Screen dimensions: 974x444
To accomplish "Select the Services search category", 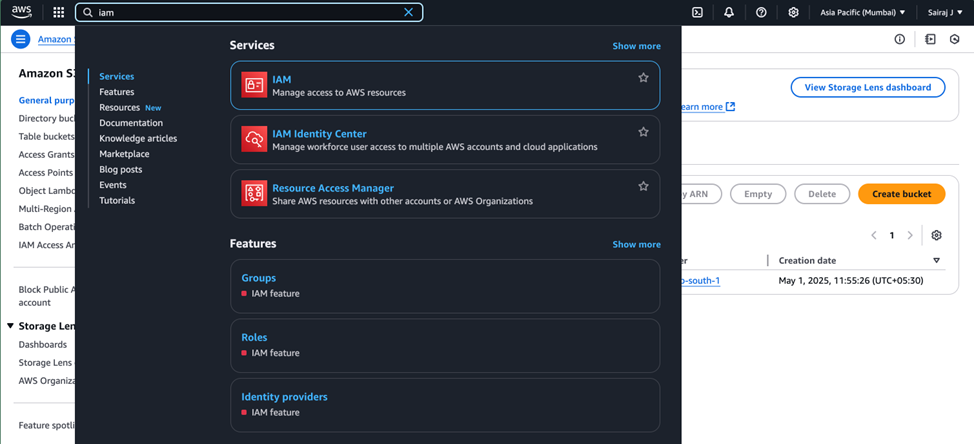I will (x=117, y=76).
